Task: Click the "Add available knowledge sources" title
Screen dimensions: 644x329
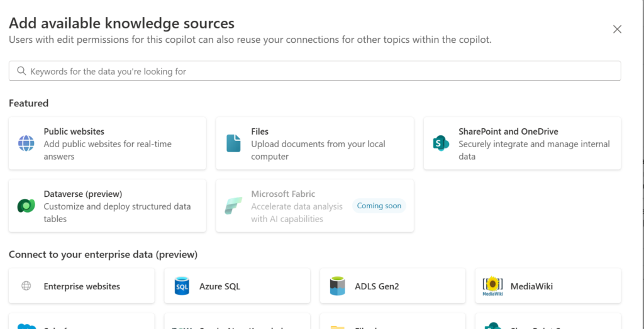Action: click(x=121, y=23)
